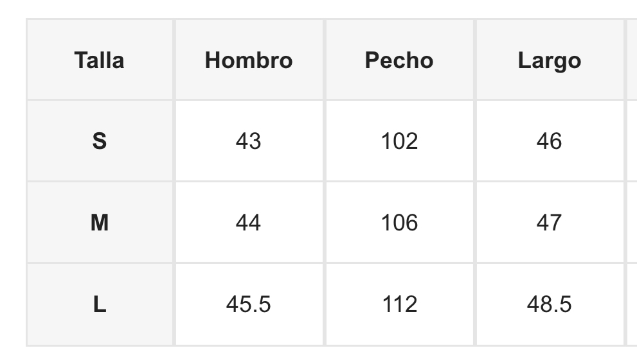This screenshot has height=364, width=637.
Task: Select Hombro value 43 for size S
Action: click(x=249, y=141)
